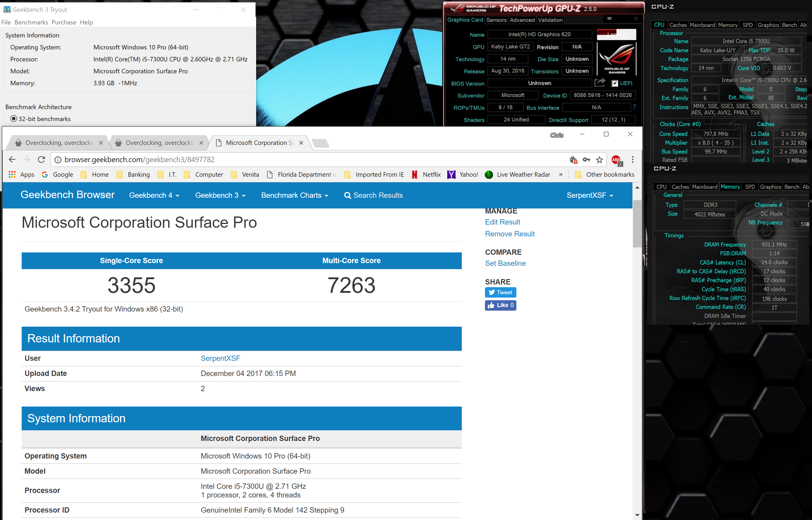Open the Other bookmarks folder
Screen dimensions: 812x520
coord(605,175)
